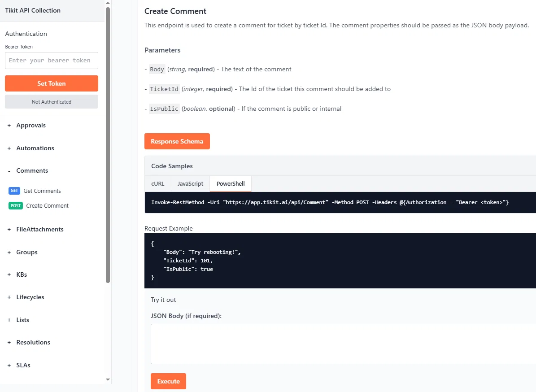The height and width of the screenshot is (392, 536).
Task: Click the Set Token button
Action: 52,83
